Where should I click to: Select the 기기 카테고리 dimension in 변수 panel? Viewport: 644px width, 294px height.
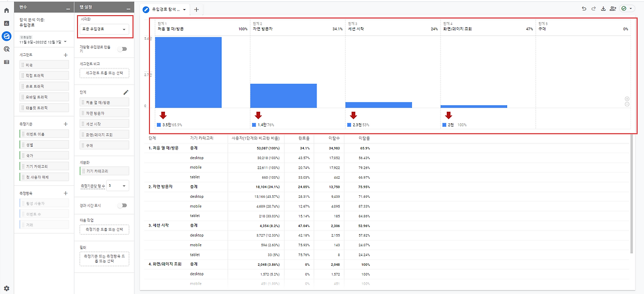click(44, 166)
